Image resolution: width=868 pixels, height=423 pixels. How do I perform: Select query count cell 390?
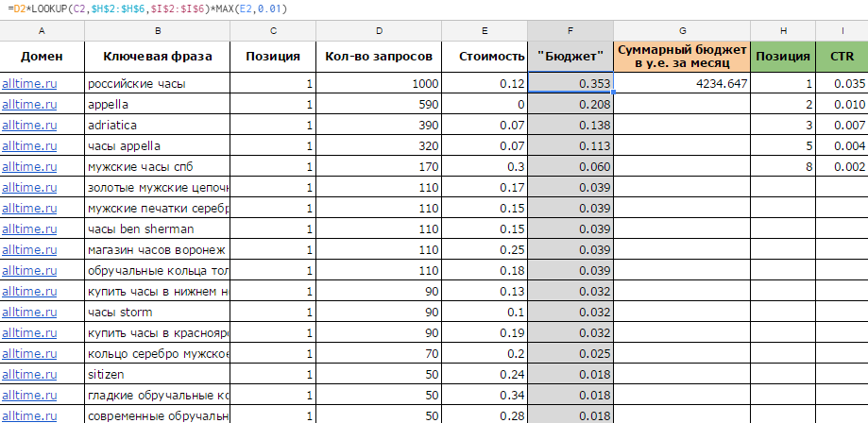(379, 126)
